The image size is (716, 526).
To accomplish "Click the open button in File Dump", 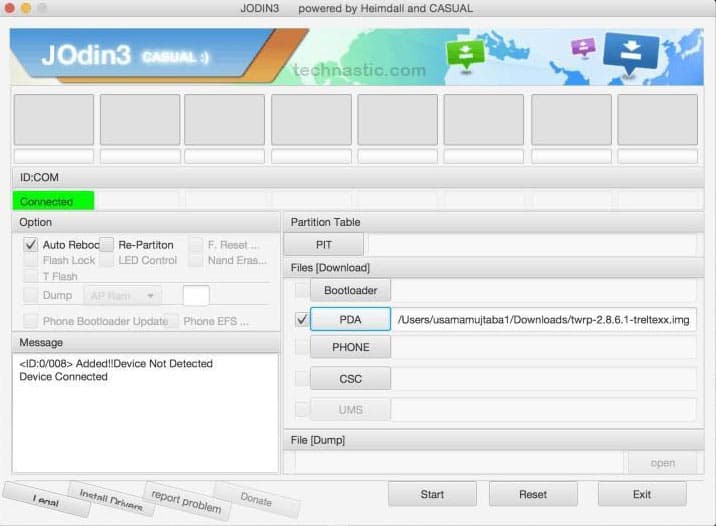I will point(663,463).
